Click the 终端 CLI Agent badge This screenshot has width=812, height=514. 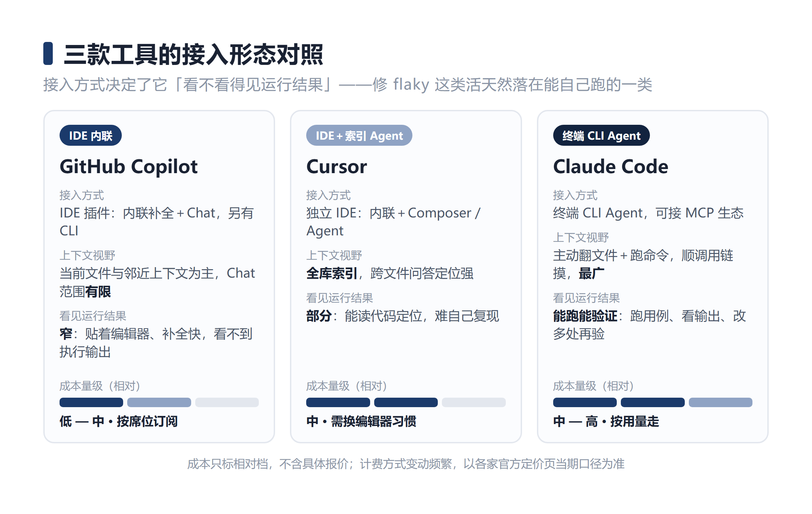pyautogui.click(x=601, y=136)
